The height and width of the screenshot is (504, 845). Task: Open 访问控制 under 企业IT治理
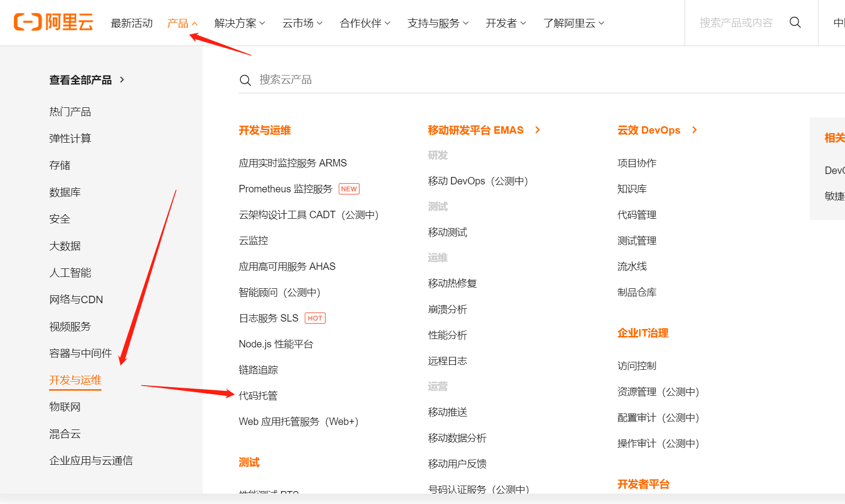pos(637,366)
